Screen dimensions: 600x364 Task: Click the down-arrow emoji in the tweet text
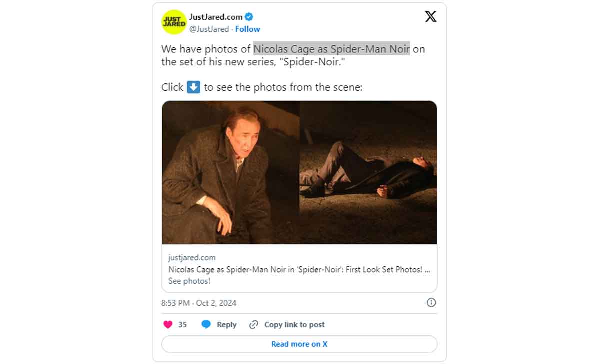pyautogui.click(x=192, y=87)
